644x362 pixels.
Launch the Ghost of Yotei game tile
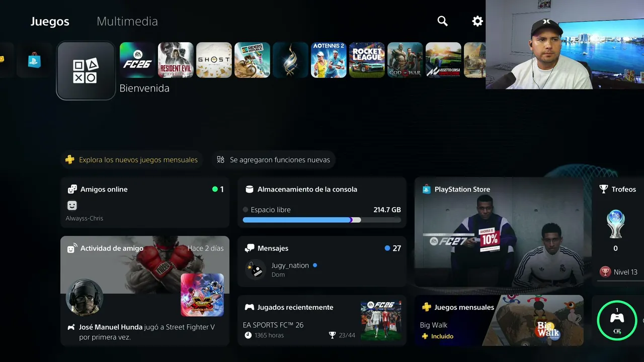coord(214,60)
